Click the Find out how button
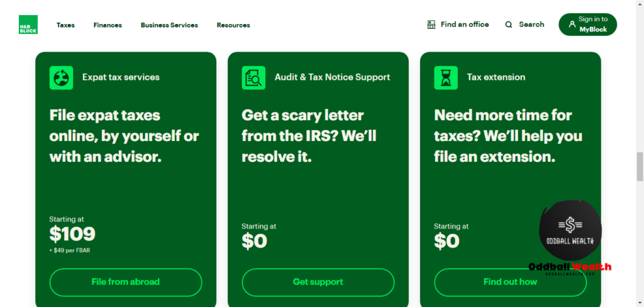644x307 pixels. tap(510, 282)
